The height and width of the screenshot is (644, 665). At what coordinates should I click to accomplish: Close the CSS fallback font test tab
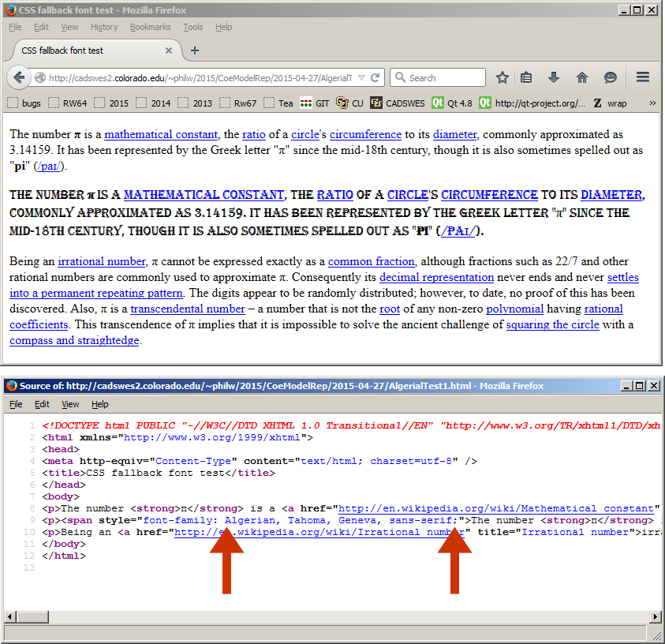pyautogui.click(x=168, y=51)
